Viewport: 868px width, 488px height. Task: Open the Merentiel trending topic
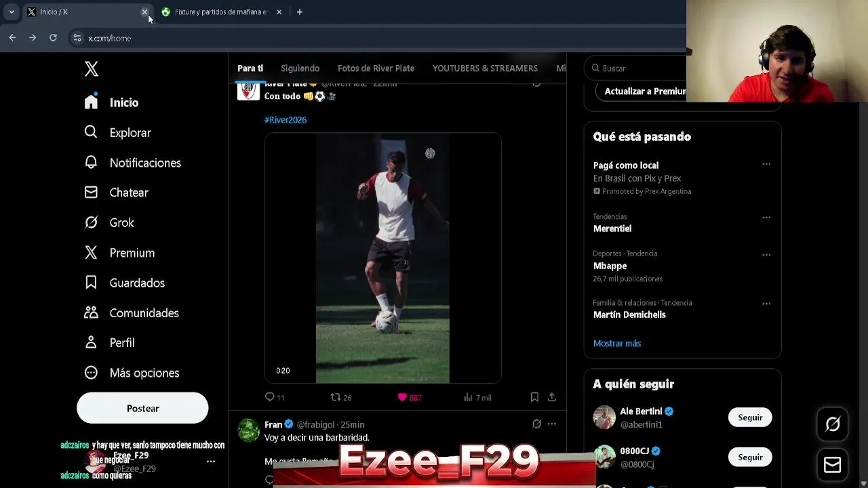pos(612,228)
